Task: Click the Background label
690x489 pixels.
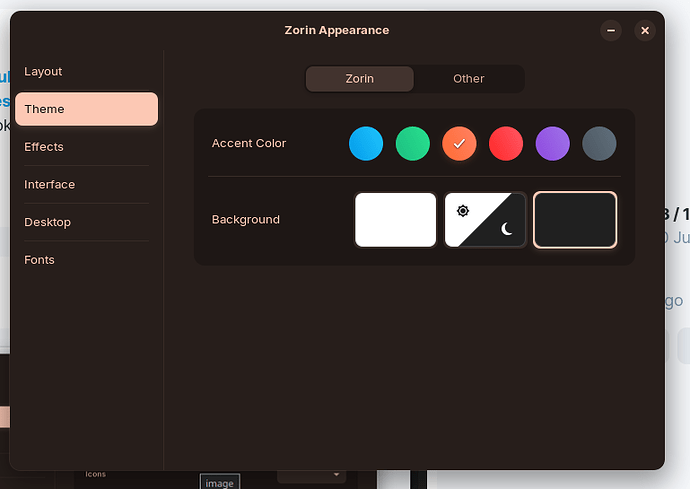Action: [246, 220]
